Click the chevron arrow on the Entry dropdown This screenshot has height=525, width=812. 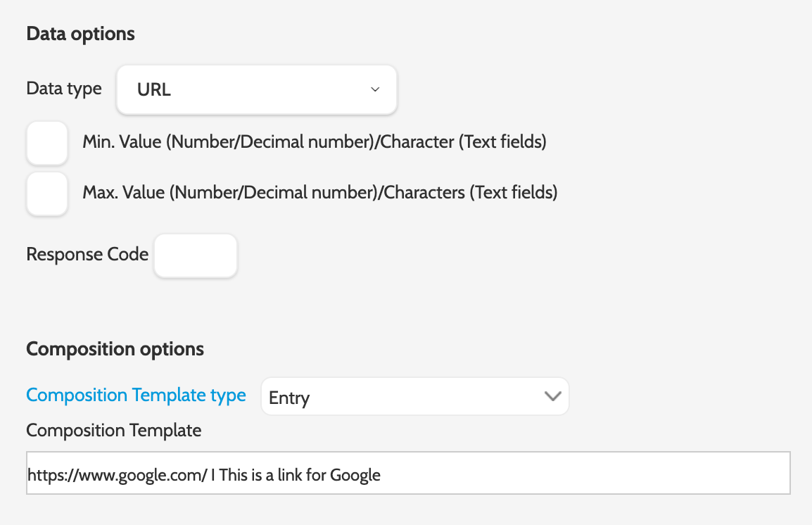553,396
